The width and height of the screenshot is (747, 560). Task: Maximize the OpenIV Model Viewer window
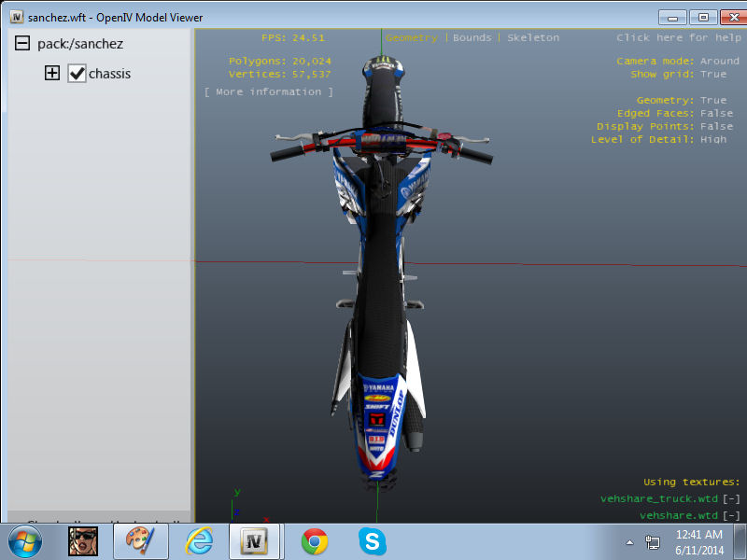pos(703,17)
